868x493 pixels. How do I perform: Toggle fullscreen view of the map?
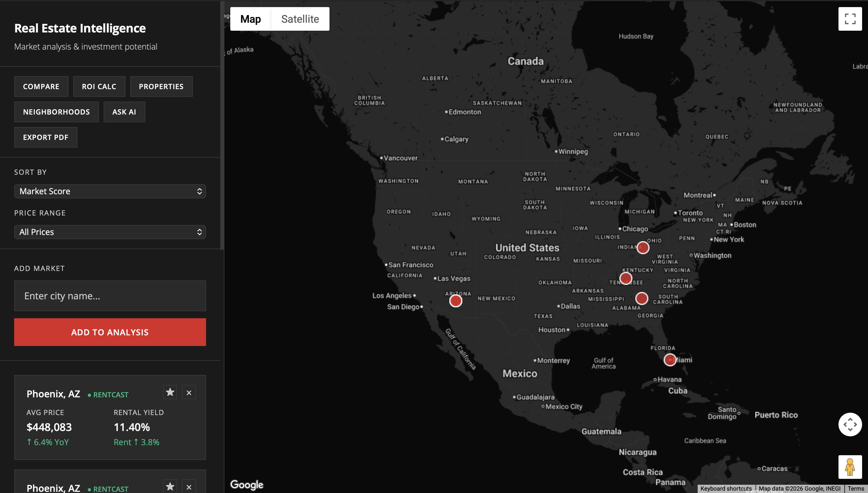pyautogui.click(x=850, y=19)
